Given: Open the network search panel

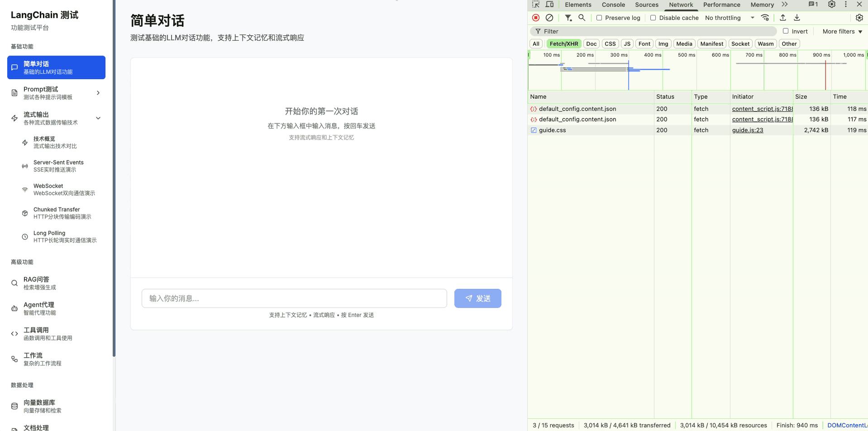Looking at the screenshot, I should (582, 18).
